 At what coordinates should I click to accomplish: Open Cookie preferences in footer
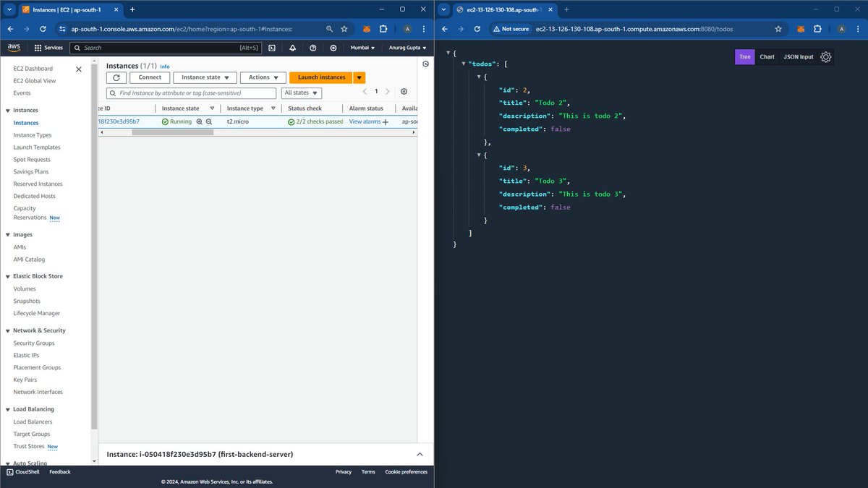click(406, 472)
